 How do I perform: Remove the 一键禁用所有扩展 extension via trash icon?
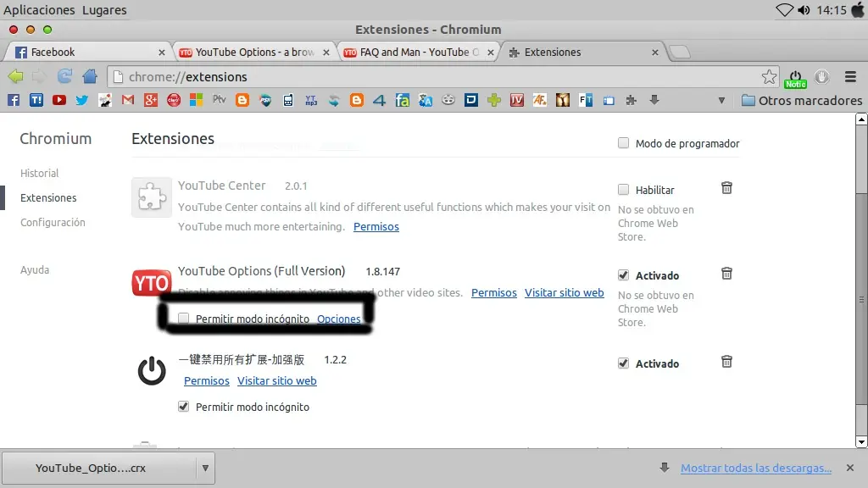726,362
